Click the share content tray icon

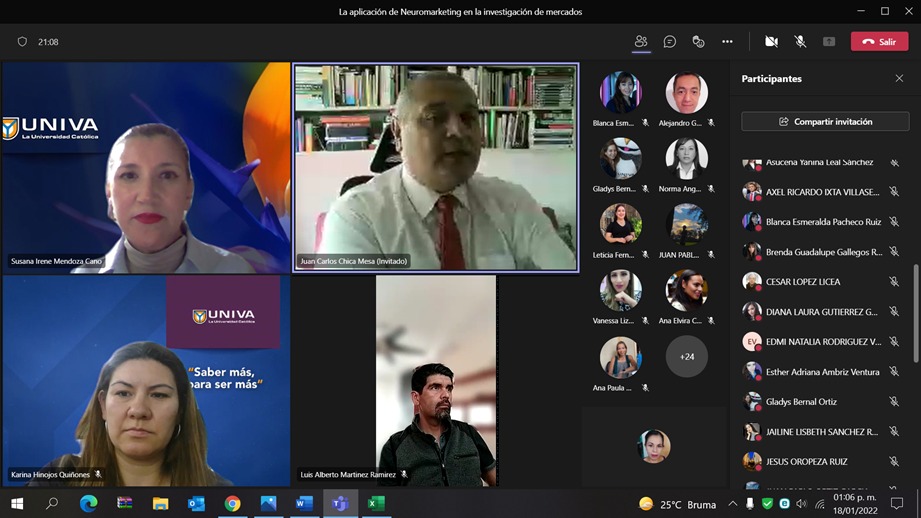[x=829, y=42]
